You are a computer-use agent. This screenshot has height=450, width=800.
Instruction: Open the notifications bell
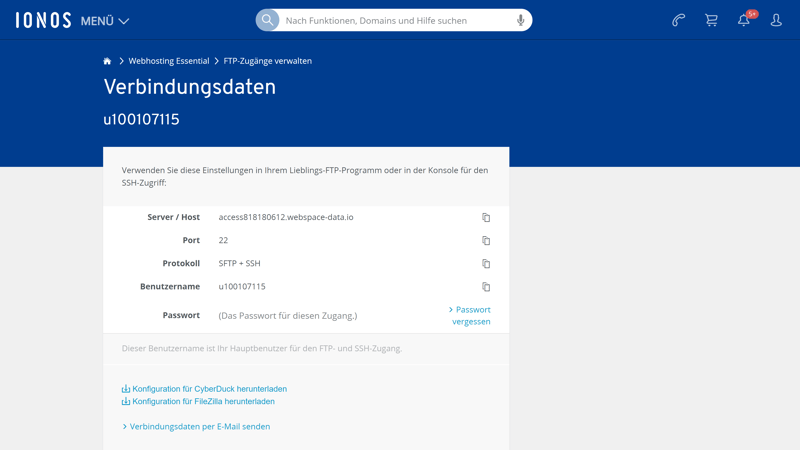[x=744, y=20]
